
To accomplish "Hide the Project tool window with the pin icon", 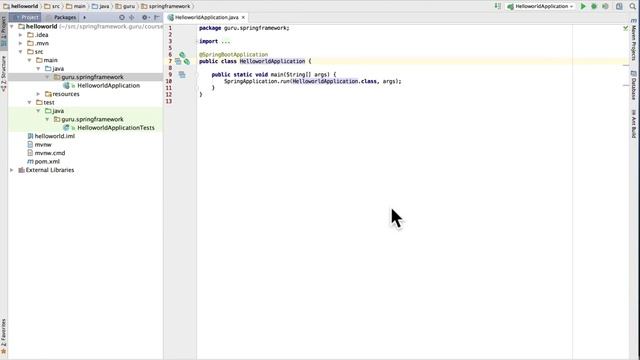I will (x=157, y=17).
